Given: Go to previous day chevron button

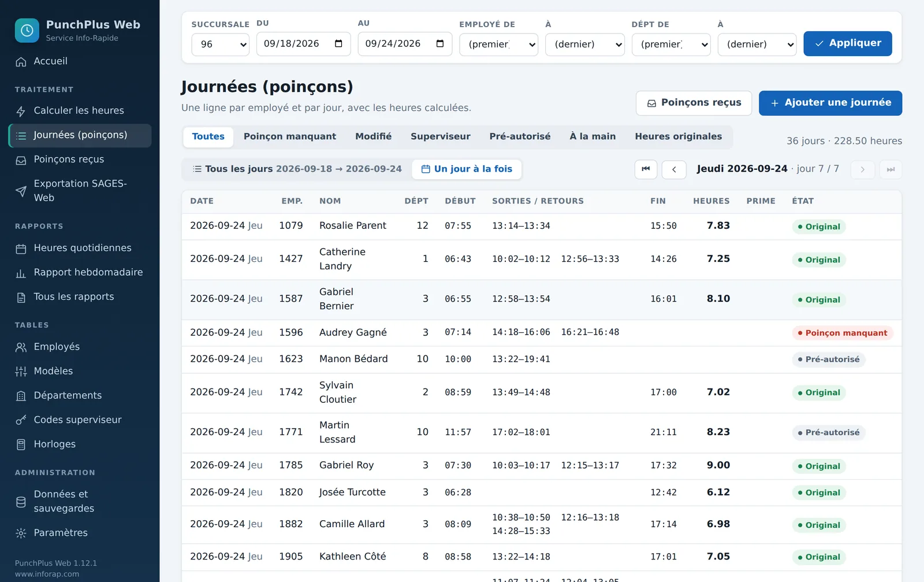Looking at the screenshot, I should [674, 169].
